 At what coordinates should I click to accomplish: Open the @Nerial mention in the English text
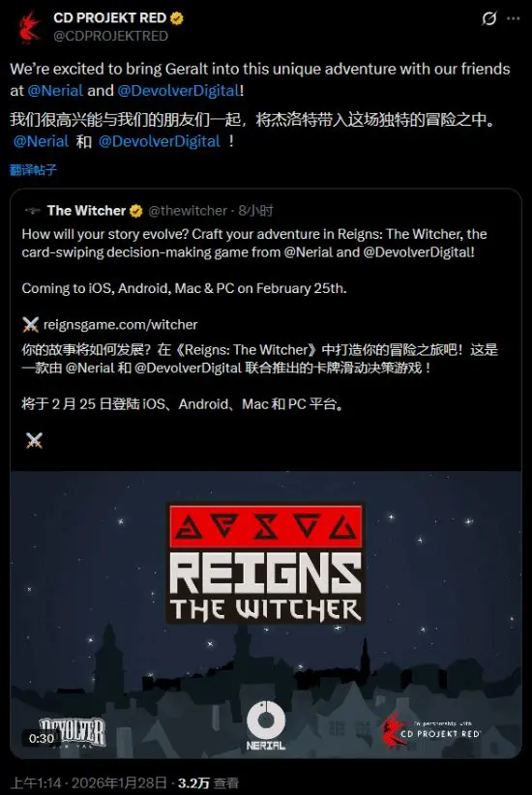tap(55, 91)
